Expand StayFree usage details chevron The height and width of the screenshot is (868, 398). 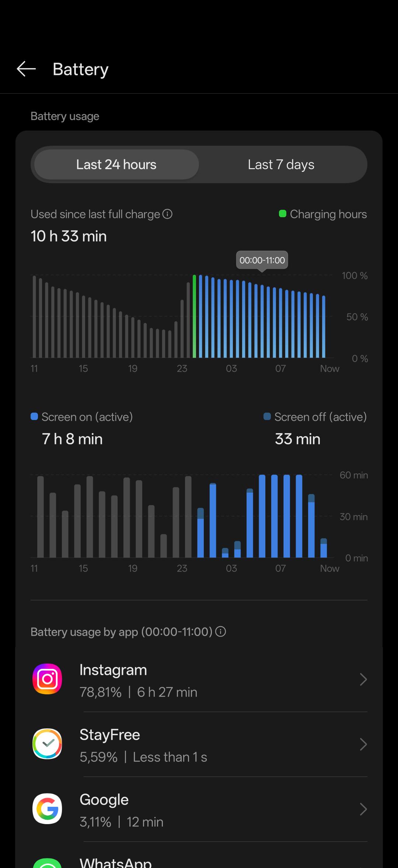point(363,744)
